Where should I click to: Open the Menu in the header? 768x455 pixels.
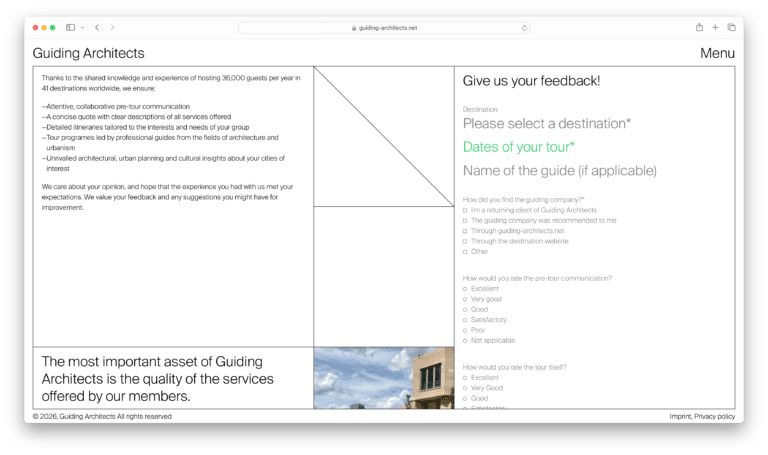click(717, 54)
